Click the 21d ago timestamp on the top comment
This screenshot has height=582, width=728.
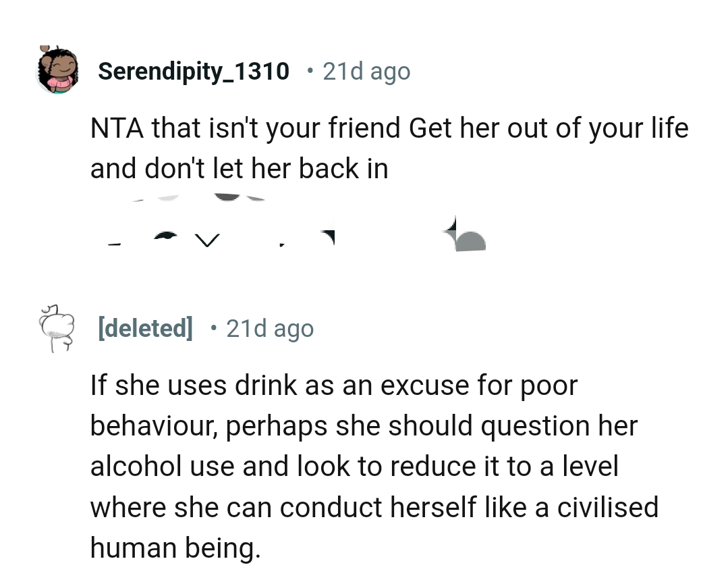366,71
